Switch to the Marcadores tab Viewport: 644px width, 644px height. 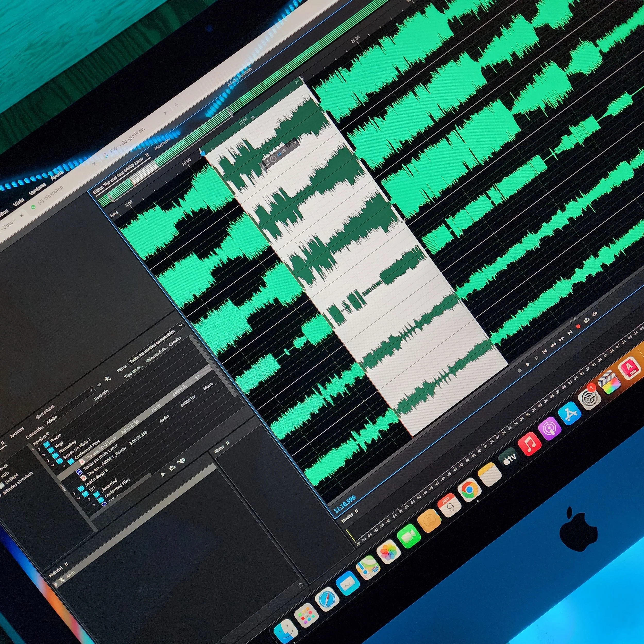(45, 412)
